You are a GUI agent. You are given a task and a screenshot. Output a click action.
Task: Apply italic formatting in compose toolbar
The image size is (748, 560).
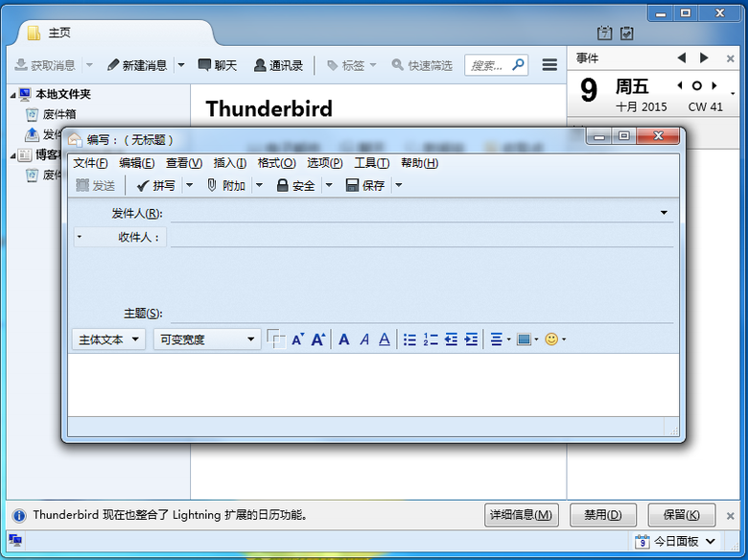(x=364, y=339)
